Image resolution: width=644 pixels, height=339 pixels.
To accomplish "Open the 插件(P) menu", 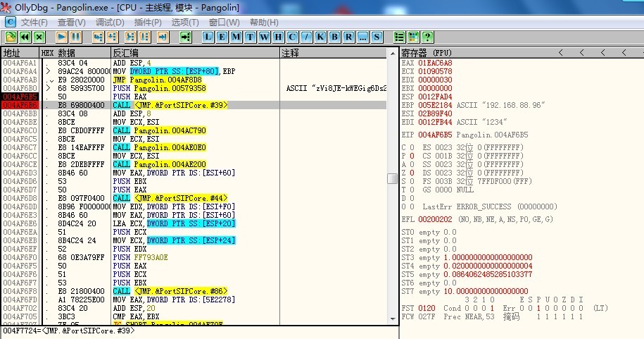I will 148,23.
